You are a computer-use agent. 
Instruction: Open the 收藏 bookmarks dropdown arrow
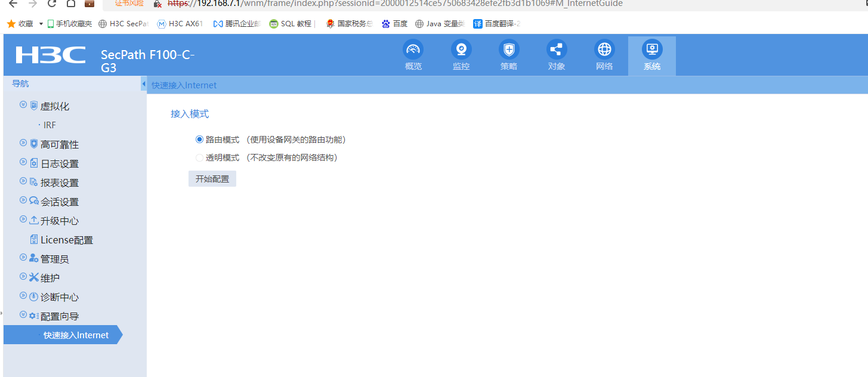(41, 24)
